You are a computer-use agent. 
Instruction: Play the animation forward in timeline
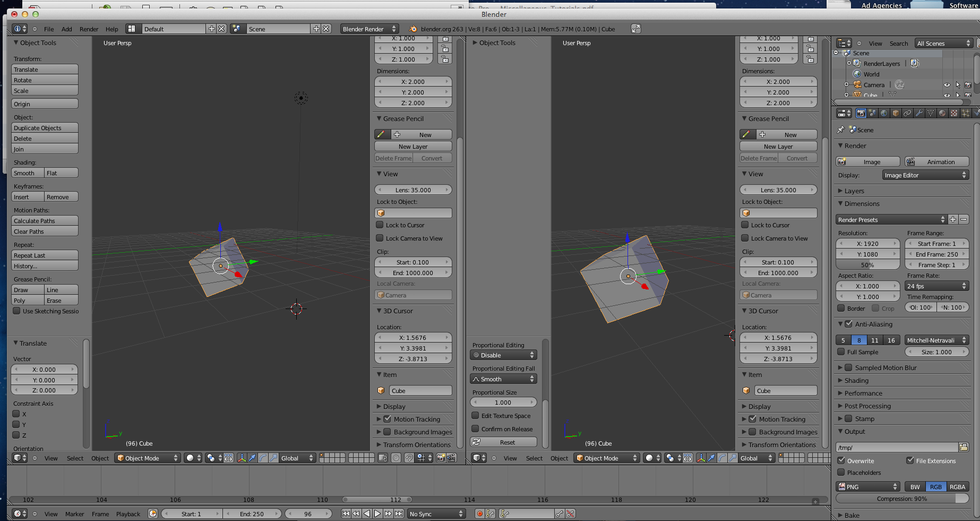(x=377, y=514)
